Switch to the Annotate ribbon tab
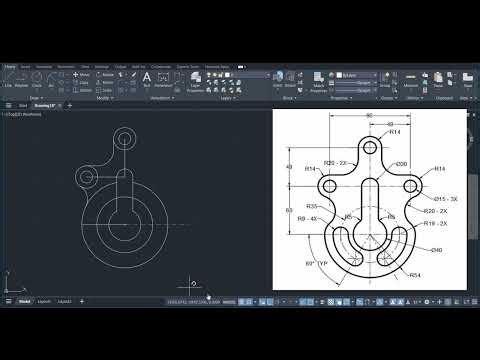The height and width of the screenshot is (360, 480). coord(44,67)
